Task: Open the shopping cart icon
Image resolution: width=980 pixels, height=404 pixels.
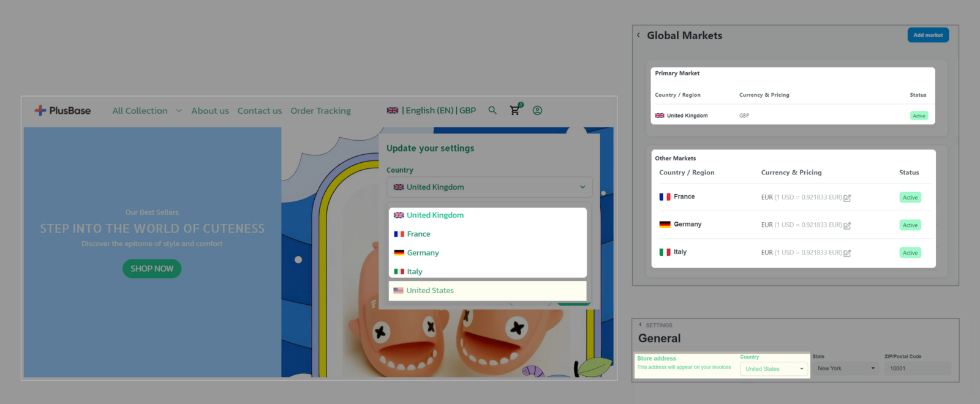Action: coord(514,111)
